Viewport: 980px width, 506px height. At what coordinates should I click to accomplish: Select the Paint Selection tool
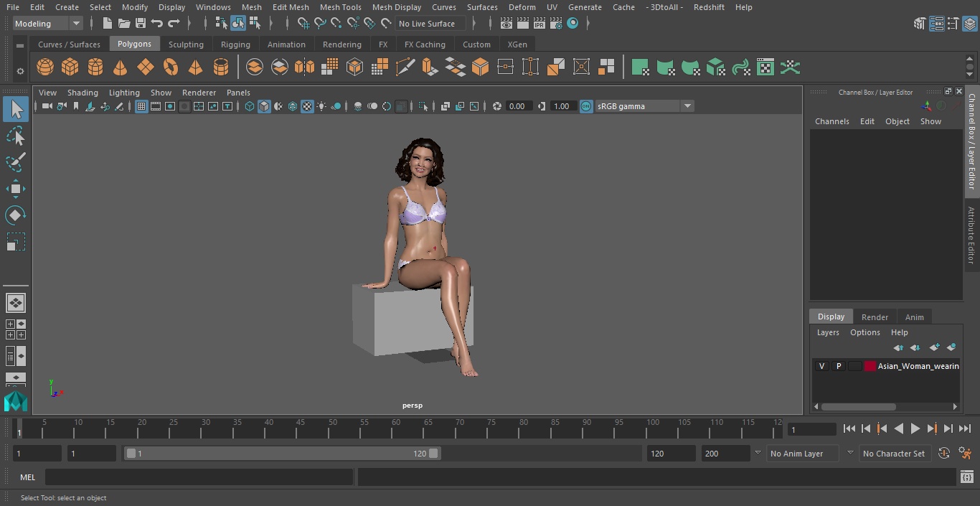click(16, 162)
